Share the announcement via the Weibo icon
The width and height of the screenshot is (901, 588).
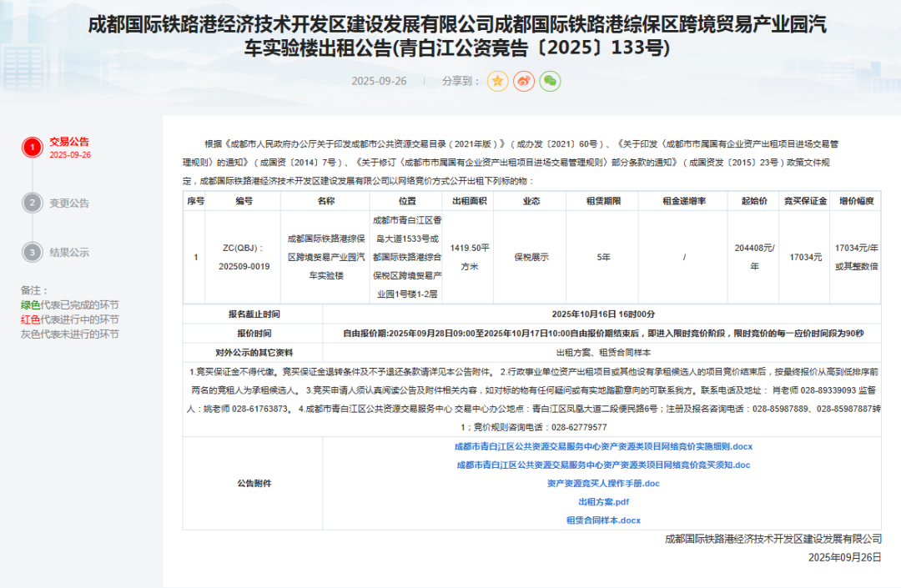[x=524, y=81]
